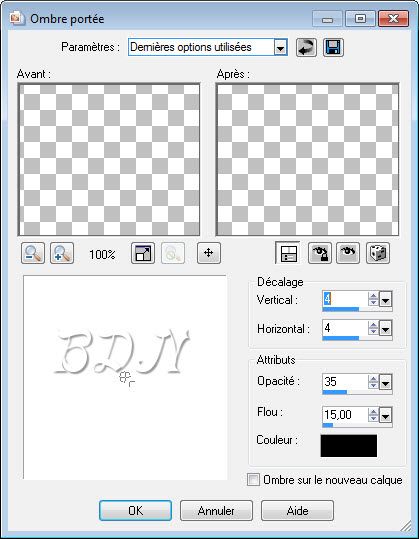Open the black Couleur shadow swatch
Screen dimensions: 419x539
(x=349, y=446)
